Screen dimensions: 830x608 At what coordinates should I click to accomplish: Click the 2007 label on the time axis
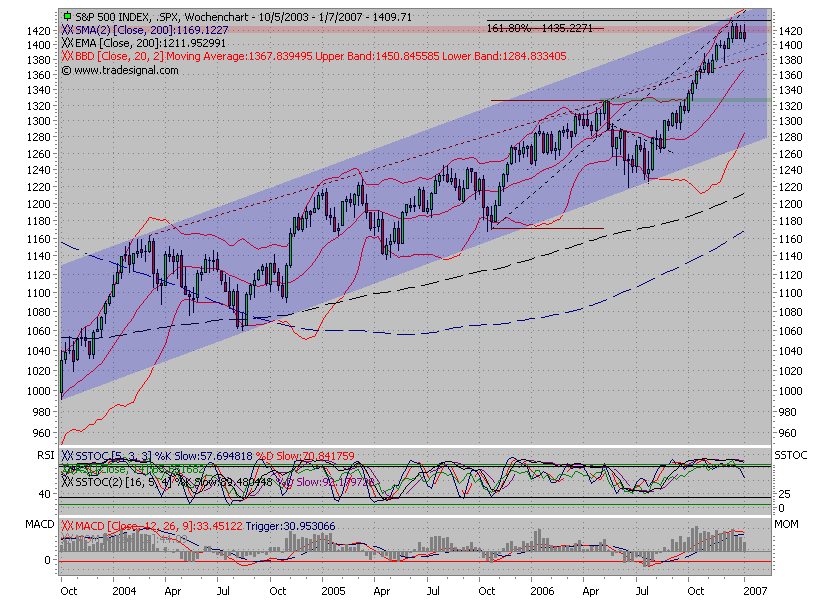coord(755,591)
